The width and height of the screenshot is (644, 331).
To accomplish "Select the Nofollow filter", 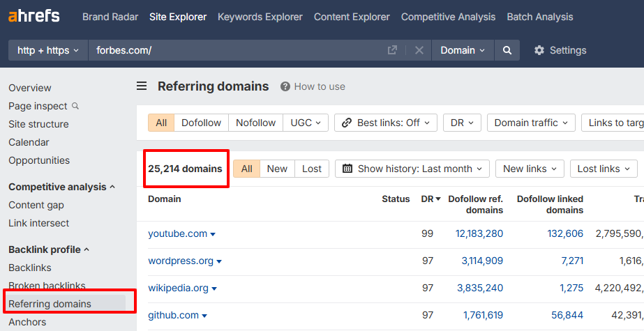I will (x=255, y=123).
